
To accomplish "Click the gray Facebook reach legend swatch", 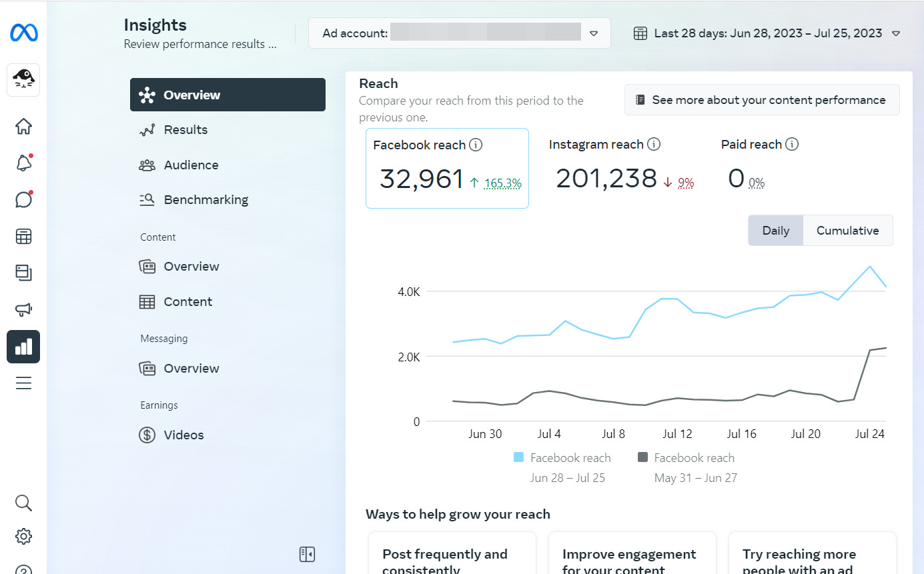I will [643, 457].
